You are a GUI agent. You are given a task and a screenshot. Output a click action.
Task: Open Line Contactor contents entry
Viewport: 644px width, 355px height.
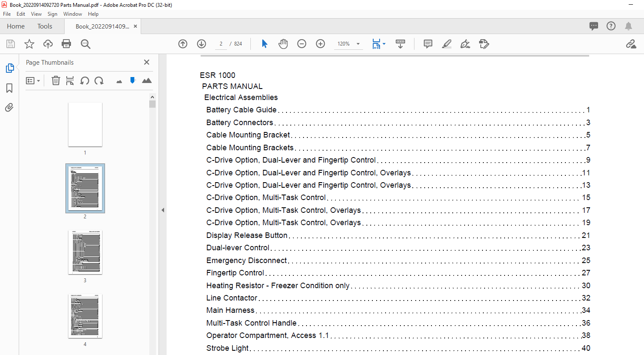[x=398, y=298]
